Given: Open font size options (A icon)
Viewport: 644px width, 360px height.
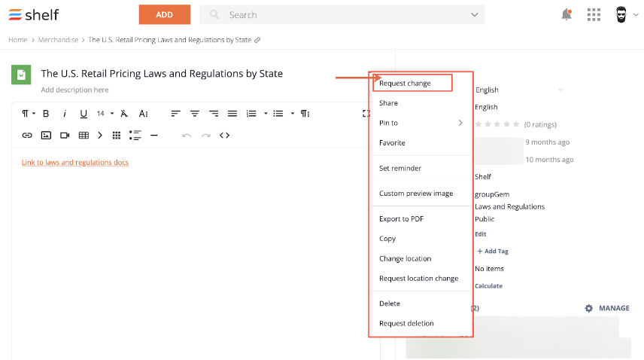Looking at the screenshot, I should [x=143, y=114].
